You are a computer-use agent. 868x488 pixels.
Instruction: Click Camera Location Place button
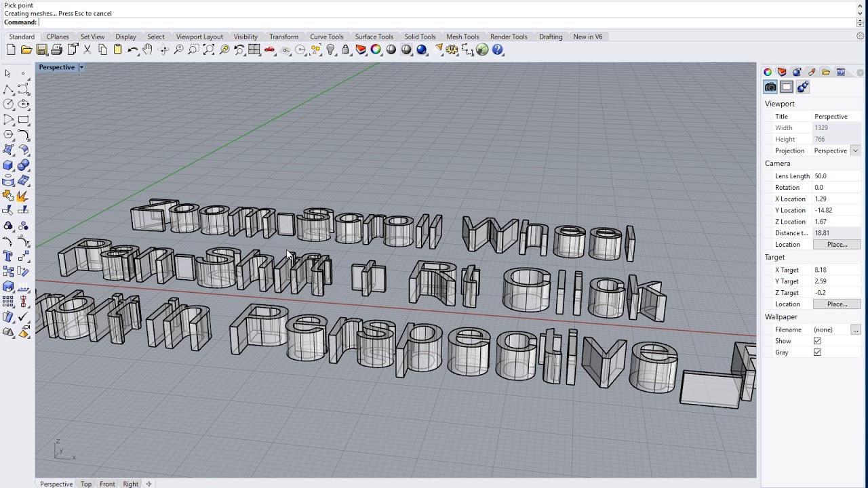point(837,244)
